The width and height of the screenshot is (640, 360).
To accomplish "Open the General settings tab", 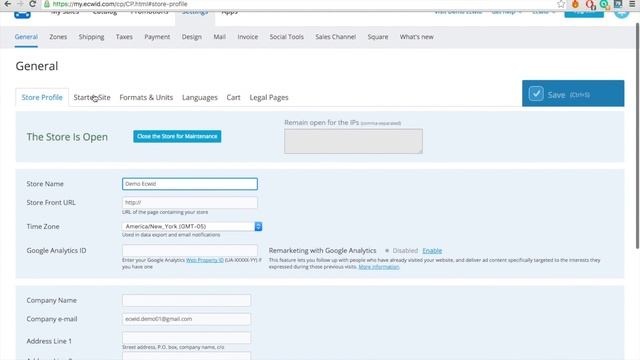I will point(26,37).
